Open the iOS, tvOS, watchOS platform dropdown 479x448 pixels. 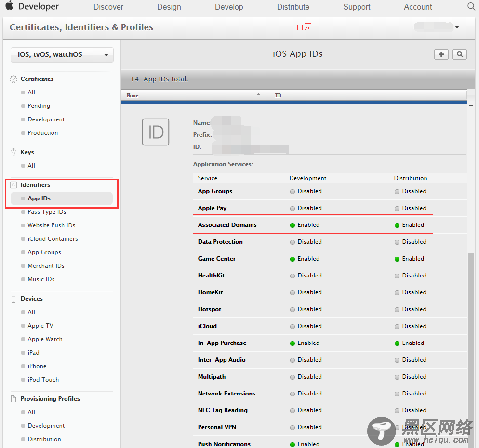pos(62,54)
